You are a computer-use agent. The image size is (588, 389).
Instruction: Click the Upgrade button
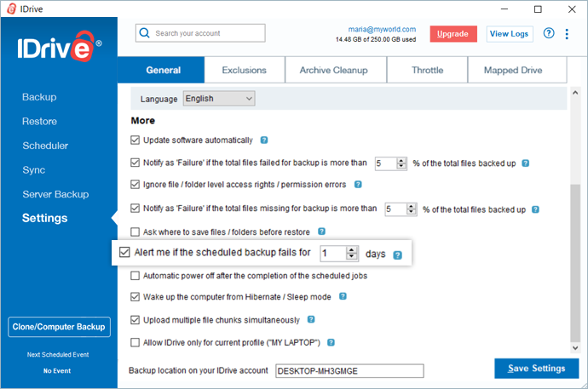click(453, 34)
